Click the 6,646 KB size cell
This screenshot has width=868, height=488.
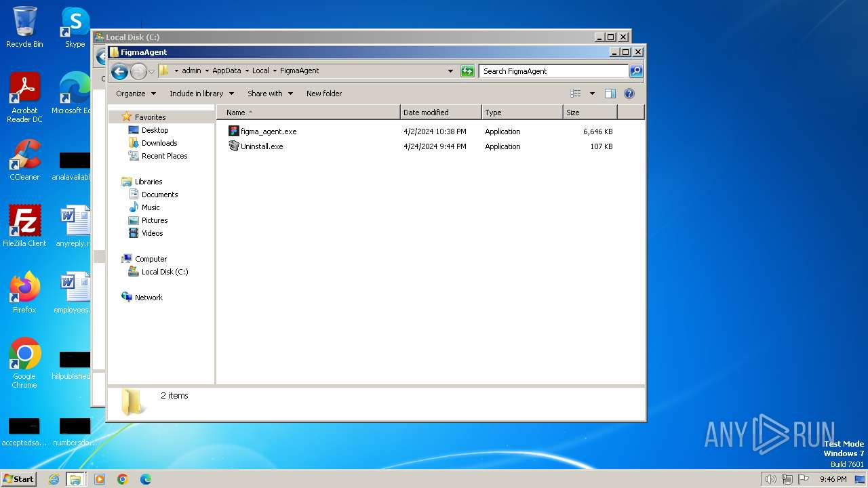click(597, 131)
